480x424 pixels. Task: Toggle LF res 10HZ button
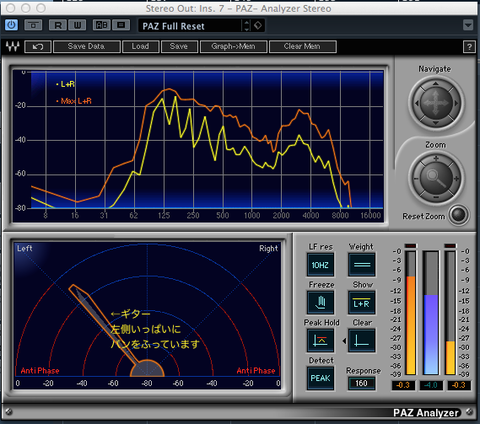tap(320, 265)
